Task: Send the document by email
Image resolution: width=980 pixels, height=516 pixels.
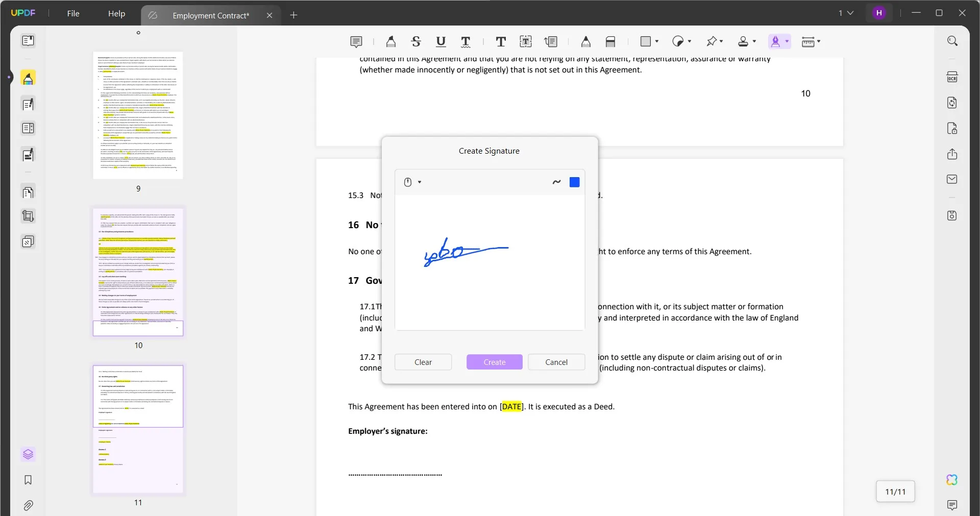Action: pyautogui.click(x=952, y=179)
